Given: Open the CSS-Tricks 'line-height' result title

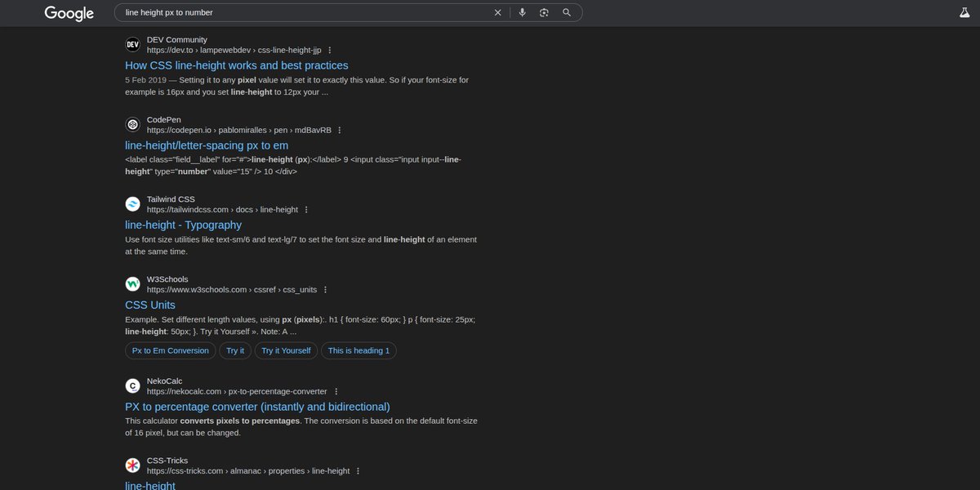Looking at the screenshot, I should point(150,486).
